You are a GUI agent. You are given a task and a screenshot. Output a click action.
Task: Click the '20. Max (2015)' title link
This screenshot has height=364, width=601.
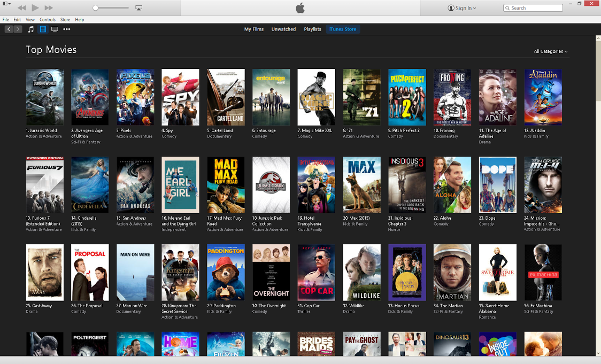[x=357, y=218]
